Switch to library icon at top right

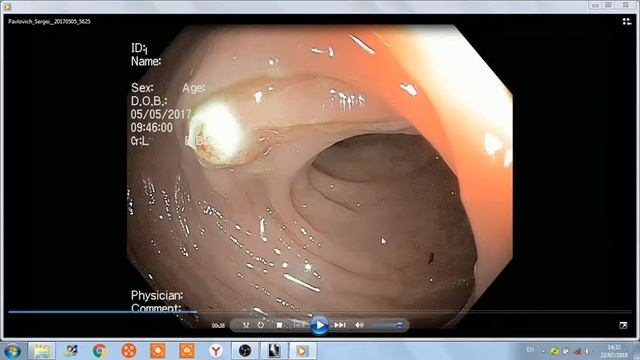click(627, 22)
